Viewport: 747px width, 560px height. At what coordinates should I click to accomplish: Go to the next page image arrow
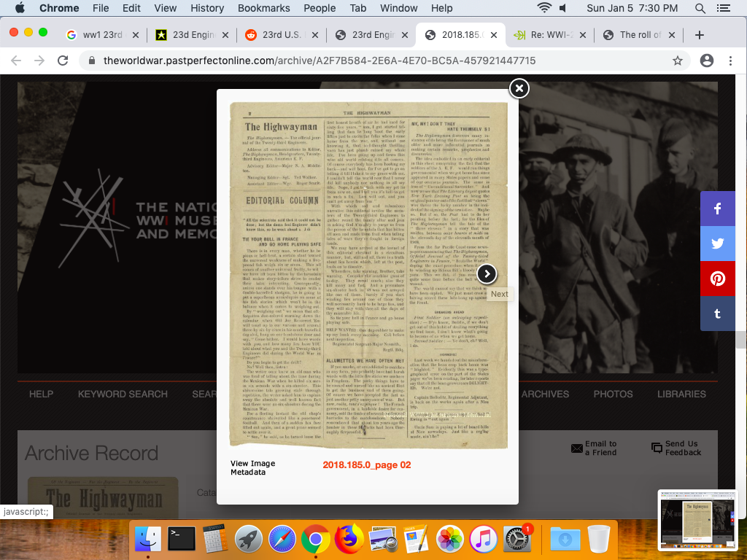coord(487,274)
